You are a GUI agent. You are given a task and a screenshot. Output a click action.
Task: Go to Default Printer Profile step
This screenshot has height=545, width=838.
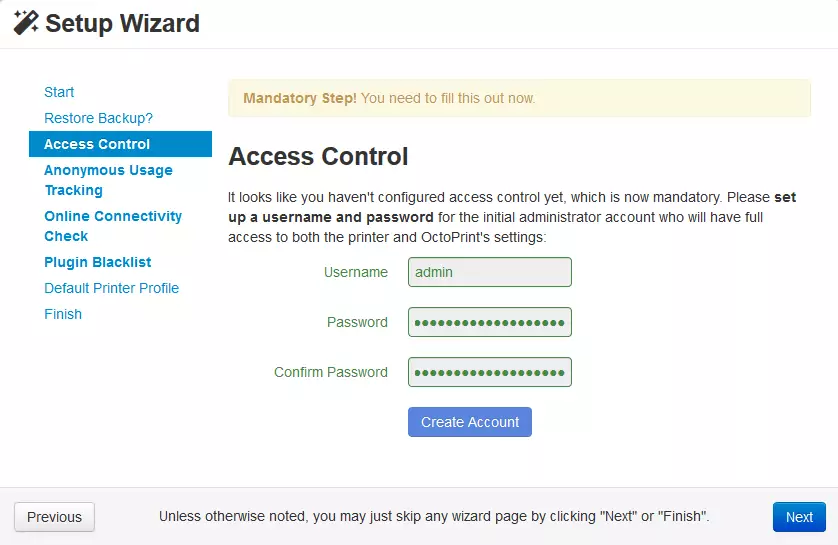click(x=111, y=288)
